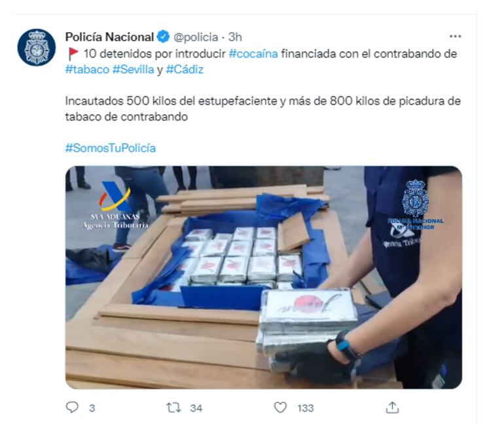The image size is (504, 437).
Task: Open the #SomosTuPolicía hashtag
Action: click(111, 148)
